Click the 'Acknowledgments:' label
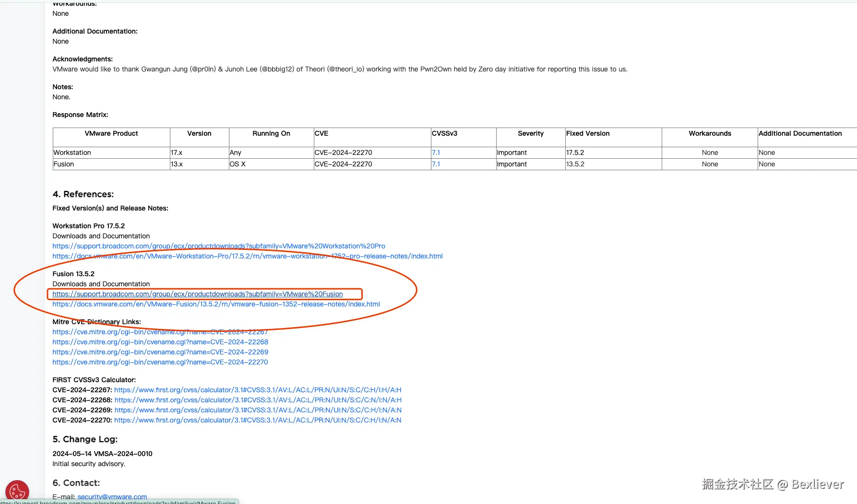This screenshot has width=857, height=504. 83,59
